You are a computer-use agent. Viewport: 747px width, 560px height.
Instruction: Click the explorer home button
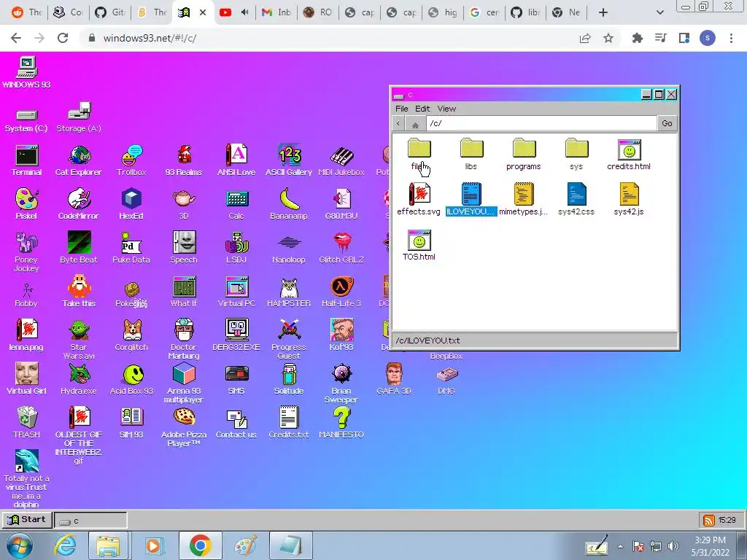[x=415, y=124]
